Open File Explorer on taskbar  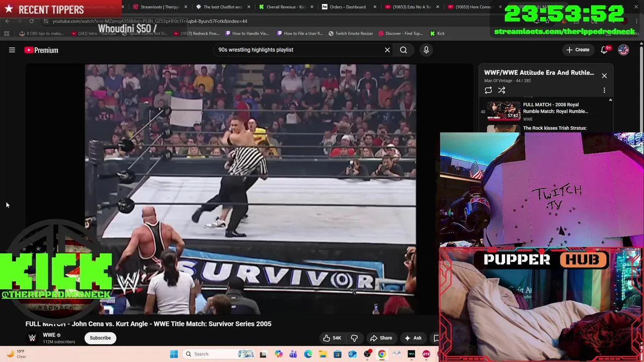coord(323,354)
